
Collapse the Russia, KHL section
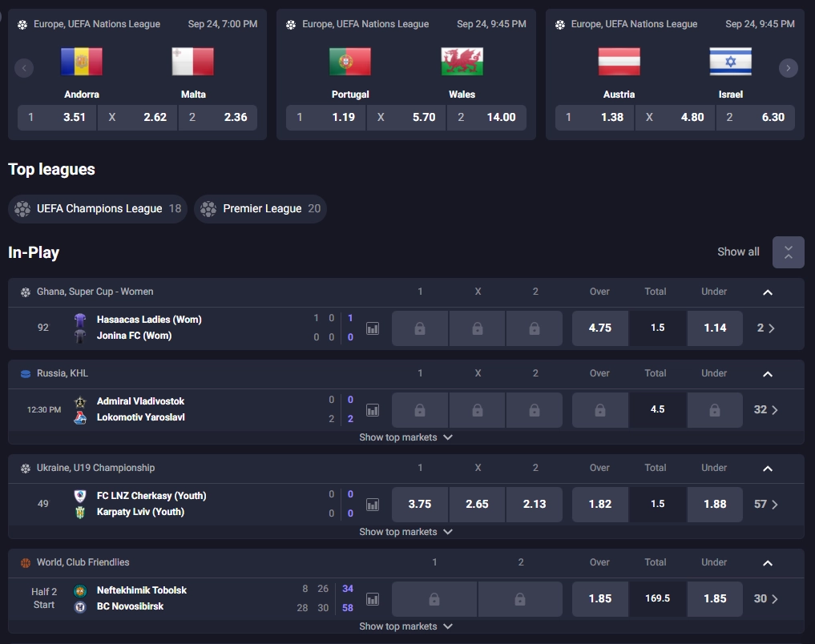pos(767,374)
